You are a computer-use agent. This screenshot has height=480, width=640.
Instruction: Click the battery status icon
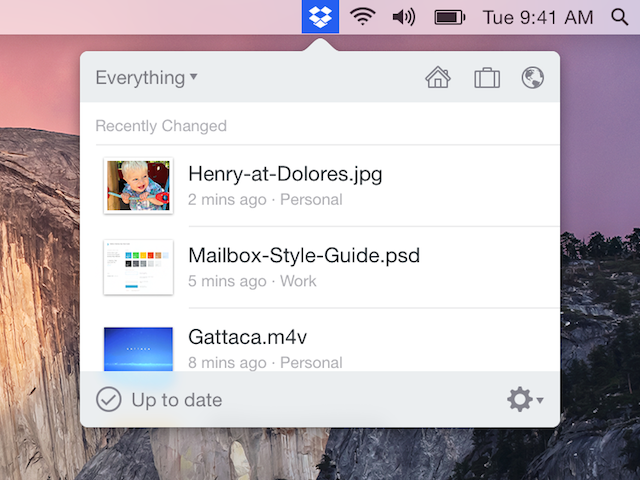coord(449,17)
